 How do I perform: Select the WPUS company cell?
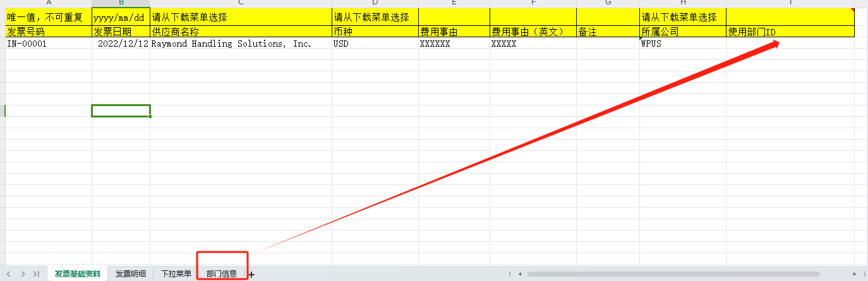(x=683, y=44)
